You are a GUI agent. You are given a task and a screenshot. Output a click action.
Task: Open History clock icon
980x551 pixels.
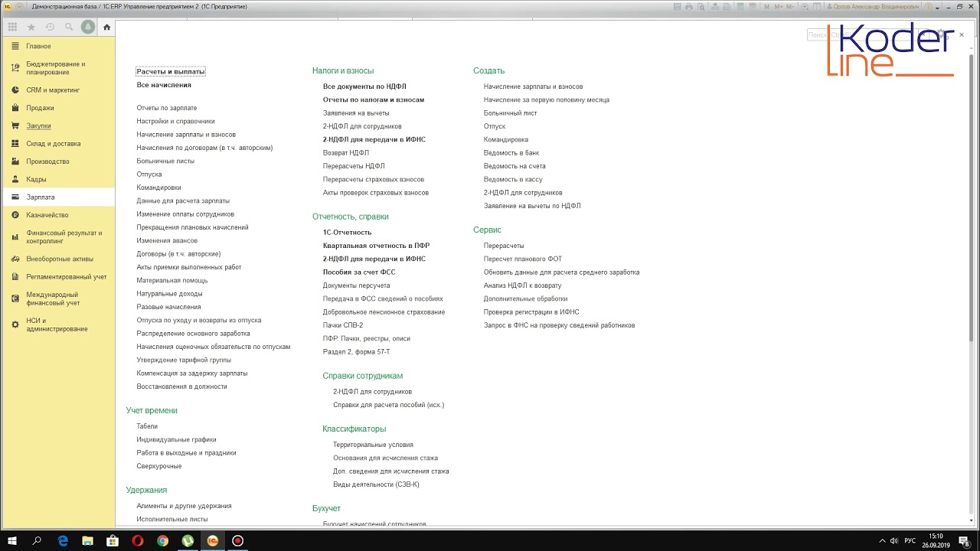click(50, 27)
